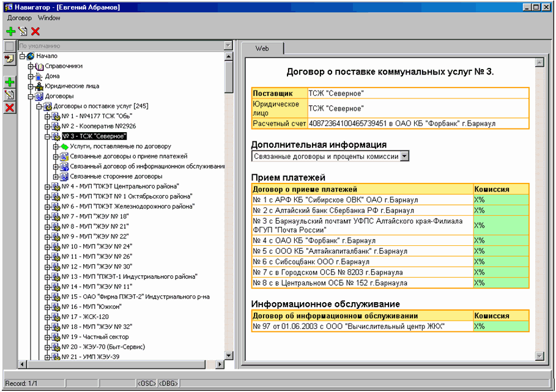This screenshot has width=556, height=392.
Task: Switch to the Web tab
Action: coord(262,48)
